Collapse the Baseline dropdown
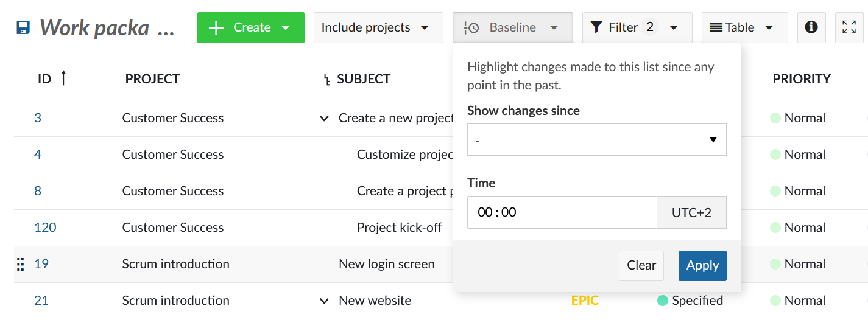Image resolution: width=868 pixels, height=320 pixels. pyautogui.click(x=512, y=27)
